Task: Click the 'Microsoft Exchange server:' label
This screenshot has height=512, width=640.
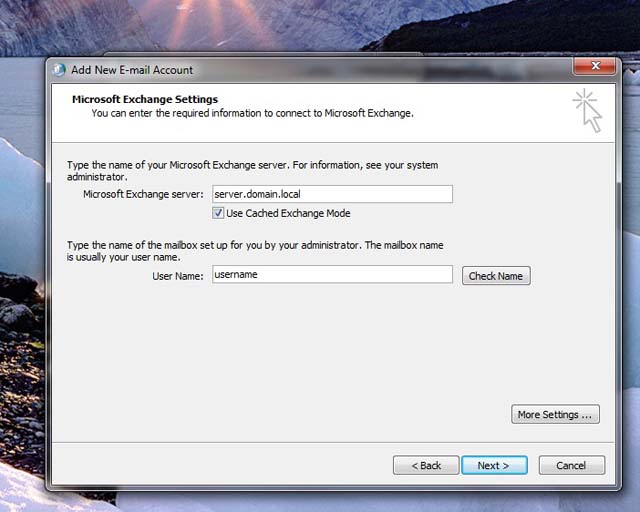Action: [x=143, y=194]
